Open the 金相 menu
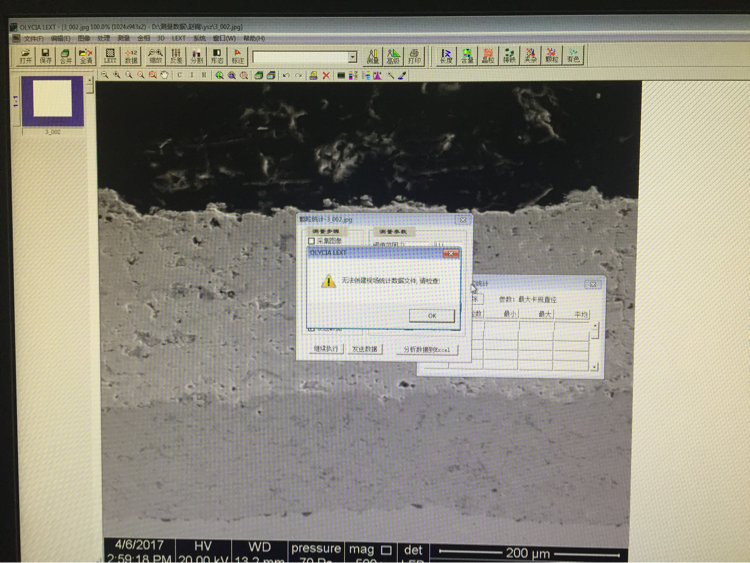This screenshot has height=563, width=750. [x=143, y=38]
